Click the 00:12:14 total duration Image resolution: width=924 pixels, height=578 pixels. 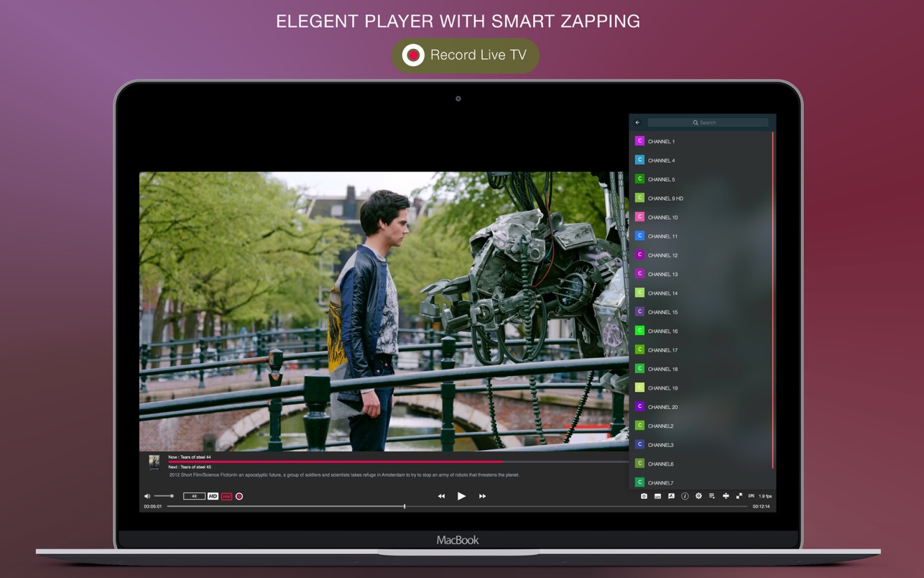pyautogui.click(x=761, y=506)
